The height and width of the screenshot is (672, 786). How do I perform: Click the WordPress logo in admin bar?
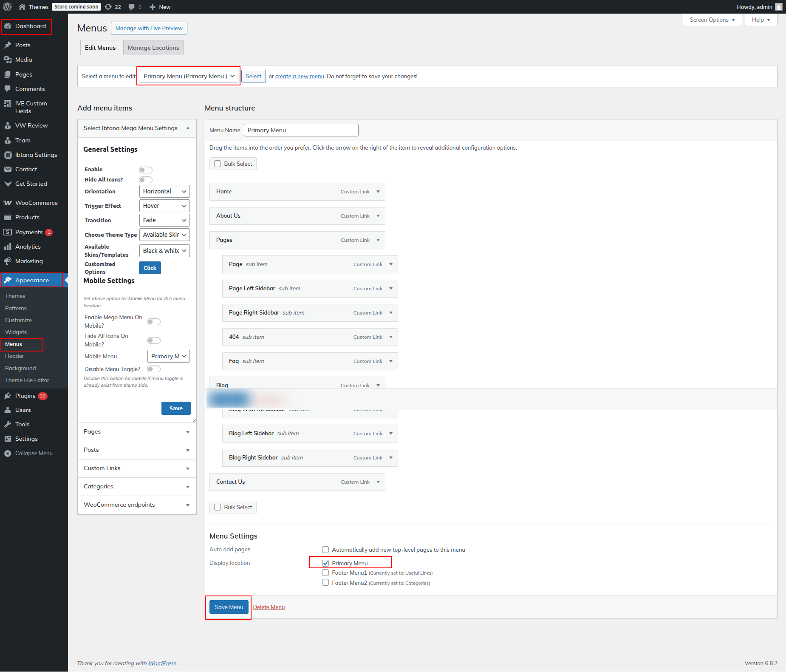(7, 7)
